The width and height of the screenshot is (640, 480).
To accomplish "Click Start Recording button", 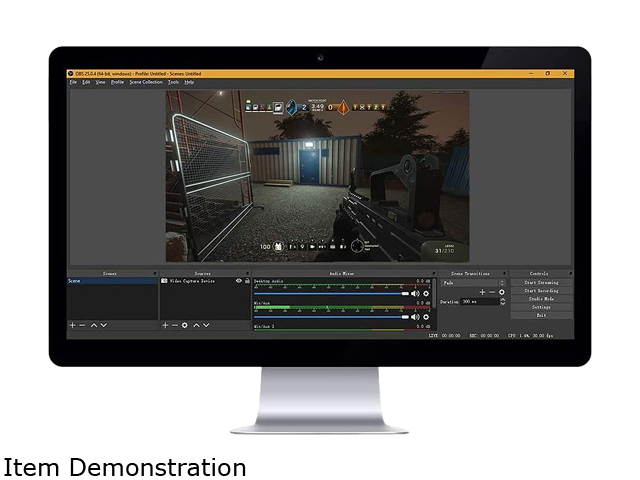I will [541, 290].
